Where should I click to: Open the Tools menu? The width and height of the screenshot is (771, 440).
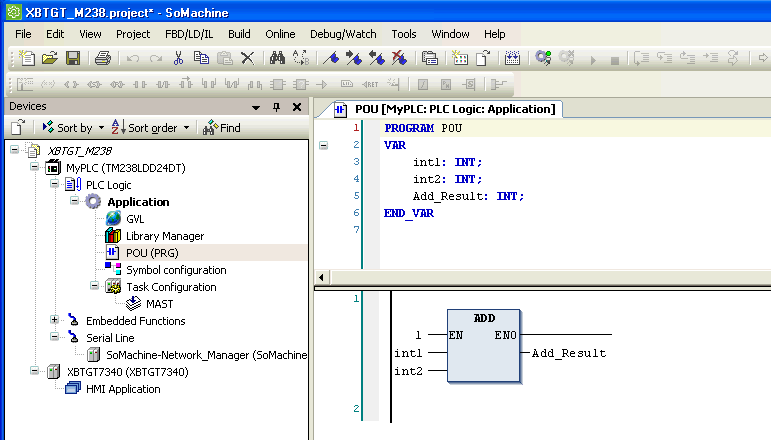click(x=404, y=34)
